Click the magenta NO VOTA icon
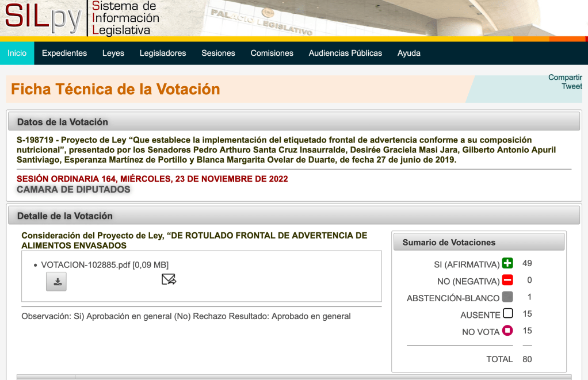The image size is (588, 380). (507, 331)
